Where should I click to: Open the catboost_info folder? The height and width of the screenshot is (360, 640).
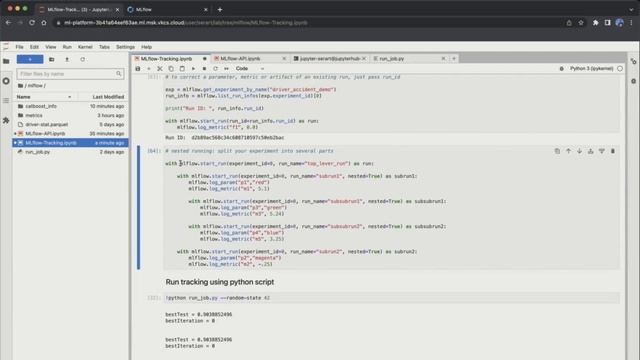click(70, 106)
